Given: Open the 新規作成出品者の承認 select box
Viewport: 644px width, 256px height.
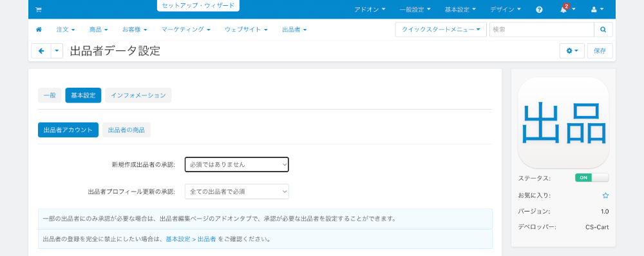Looking at the screenshot, I should click(236, 164).
